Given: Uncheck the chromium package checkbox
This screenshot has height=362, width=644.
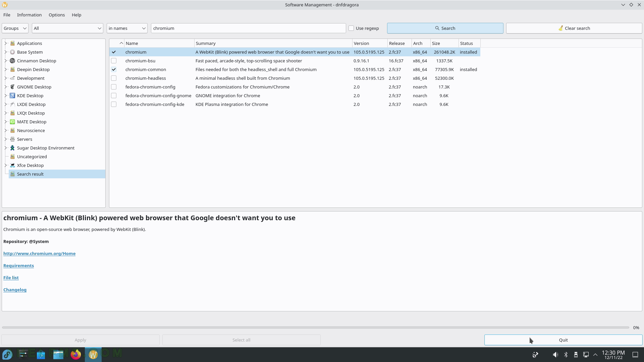Looking at the screenshot, I should [x=114, y=52].
